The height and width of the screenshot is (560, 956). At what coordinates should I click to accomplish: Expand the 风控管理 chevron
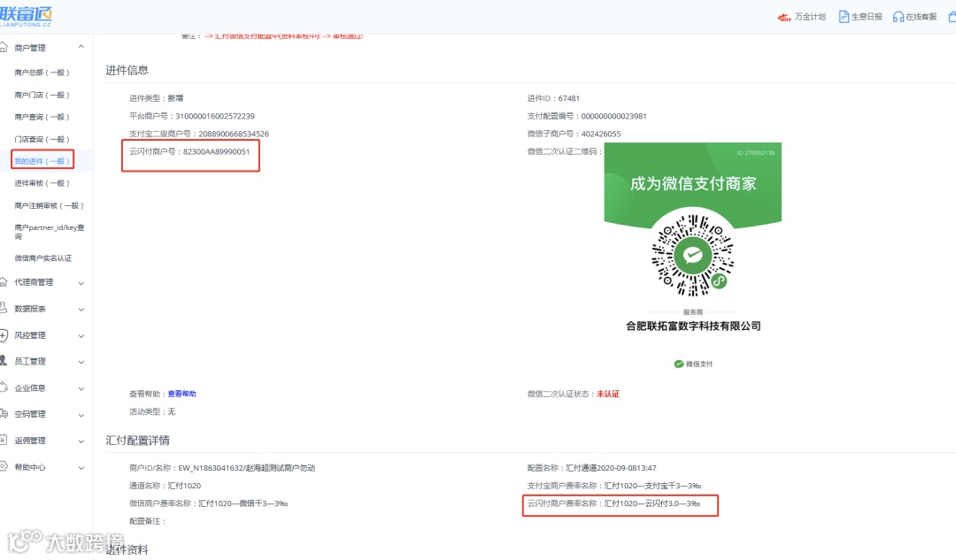[x=81, y=336]
